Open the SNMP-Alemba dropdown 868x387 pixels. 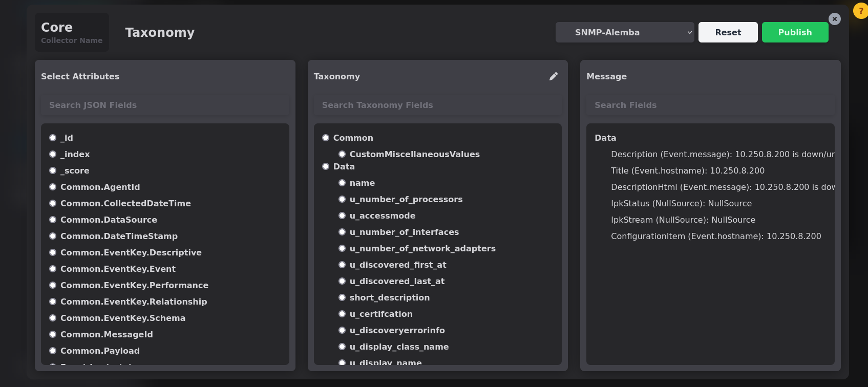click(x=624, y=32)
